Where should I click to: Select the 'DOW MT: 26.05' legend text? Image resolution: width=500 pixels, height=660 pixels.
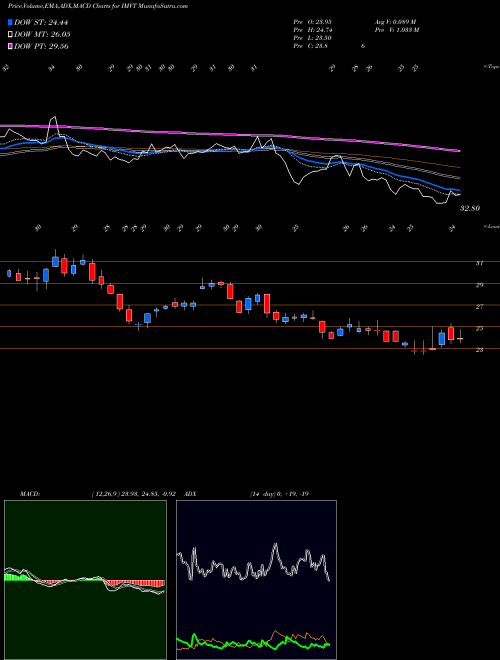[x=42, y=35]
